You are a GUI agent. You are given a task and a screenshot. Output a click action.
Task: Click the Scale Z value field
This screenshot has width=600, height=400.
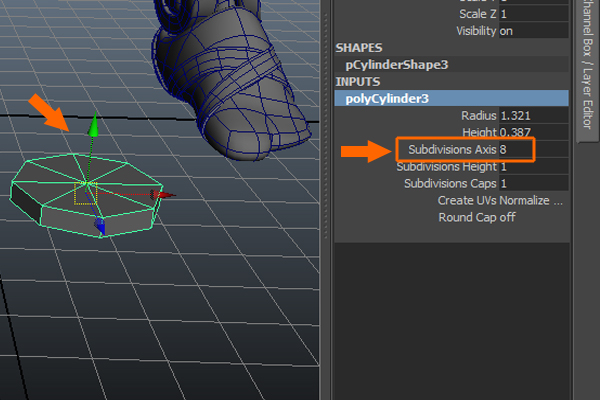(x=533, y=14)
